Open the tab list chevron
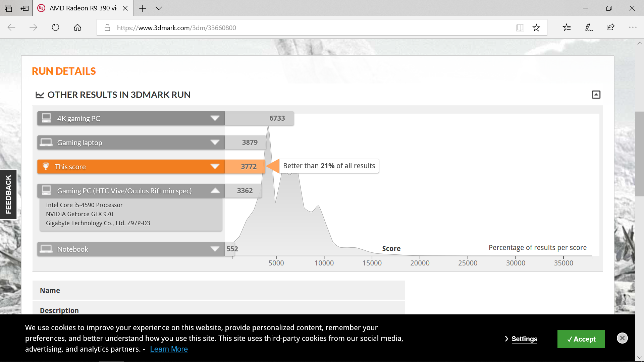Image resolution: width=644 pixels, height=362 pixels. [x=159, y=8]
